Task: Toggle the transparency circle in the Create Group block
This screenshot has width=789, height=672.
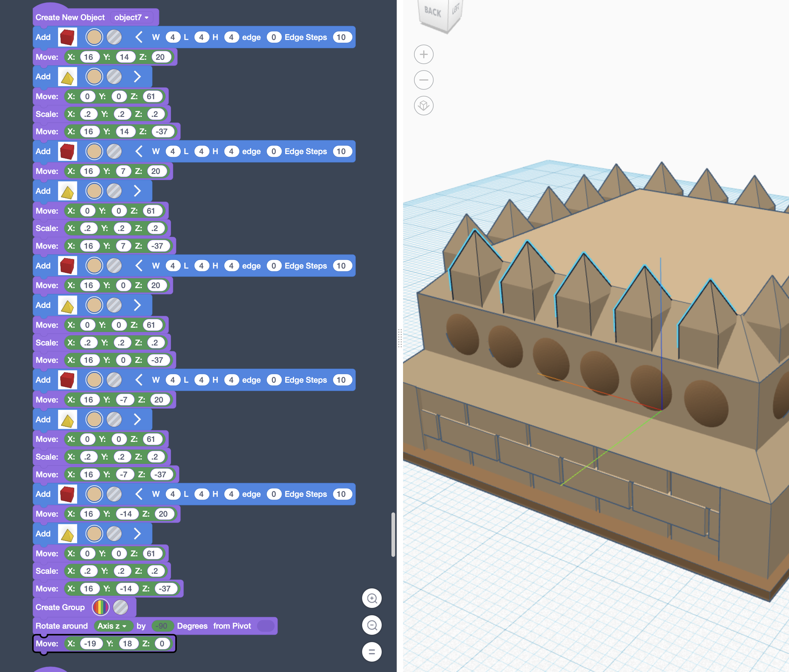Action: tap(121, 607)
